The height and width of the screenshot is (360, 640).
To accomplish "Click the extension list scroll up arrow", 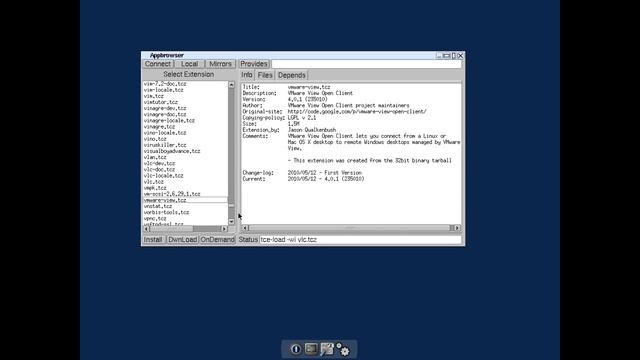I will tap(231, 84).
